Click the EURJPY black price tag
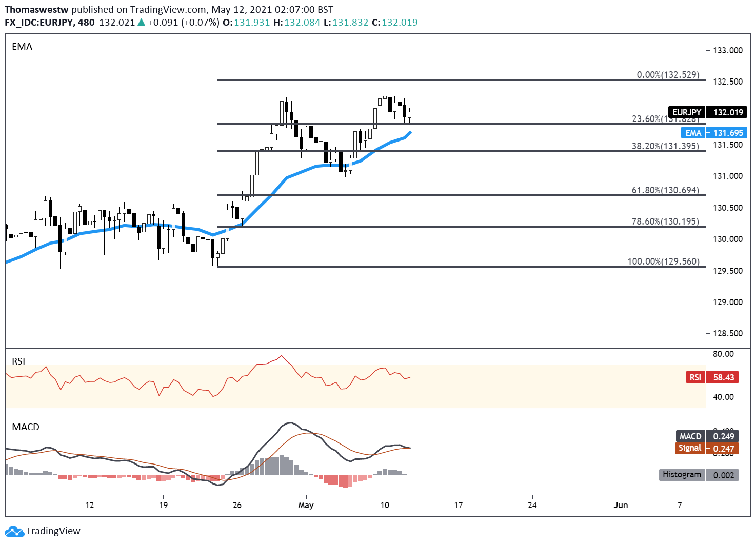Image resolution: width=756 pixels, height=545 pixels. coord(687,112)
